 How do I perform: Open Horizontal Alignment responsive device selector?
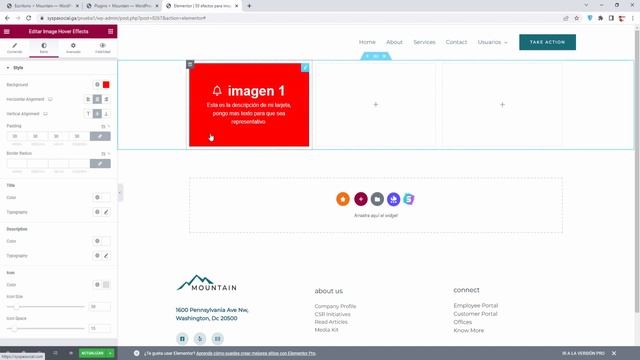point(50,99)
